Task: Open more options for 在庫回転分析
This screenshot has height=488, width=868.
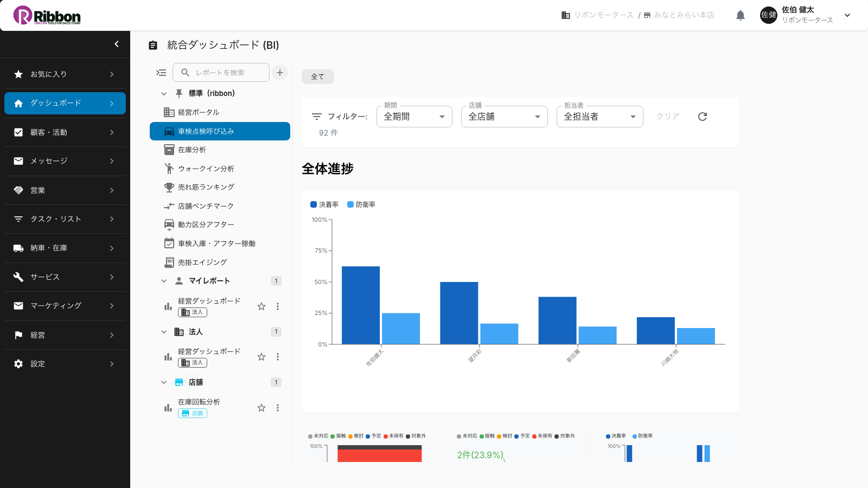Action: [278, 408]
